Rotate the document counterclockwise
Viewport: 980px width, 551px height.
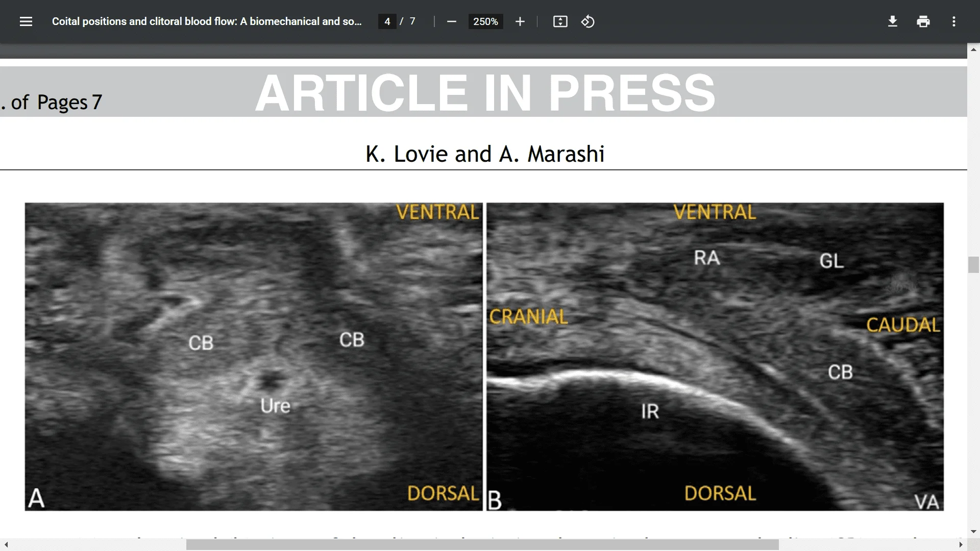pos(588,21)
